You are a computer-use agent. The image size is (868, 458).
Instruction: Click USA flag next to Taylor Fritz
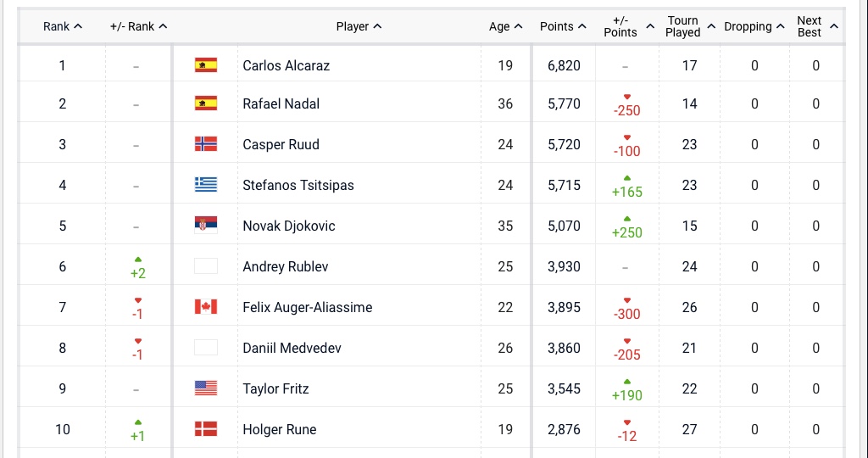click(x=206, y=388)
